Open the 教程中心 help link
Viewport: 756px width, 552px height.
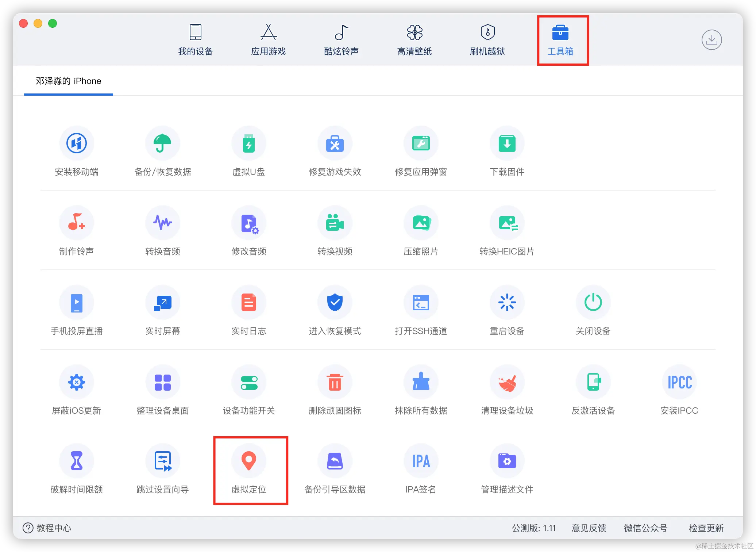(47, 528)
